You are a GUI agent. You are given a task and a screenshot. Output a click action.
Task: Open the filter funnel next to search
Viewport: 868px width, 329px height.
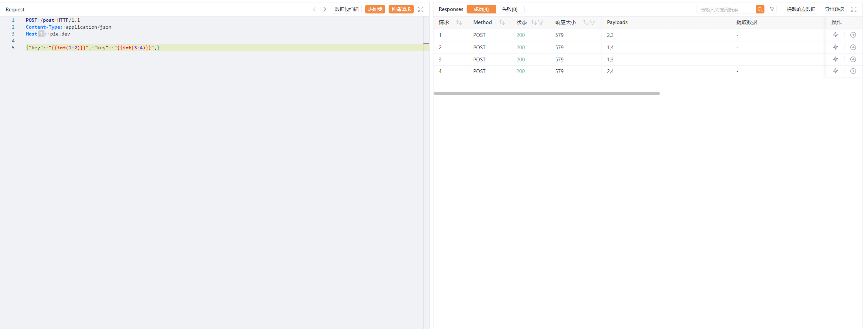(x=772, y=9)
